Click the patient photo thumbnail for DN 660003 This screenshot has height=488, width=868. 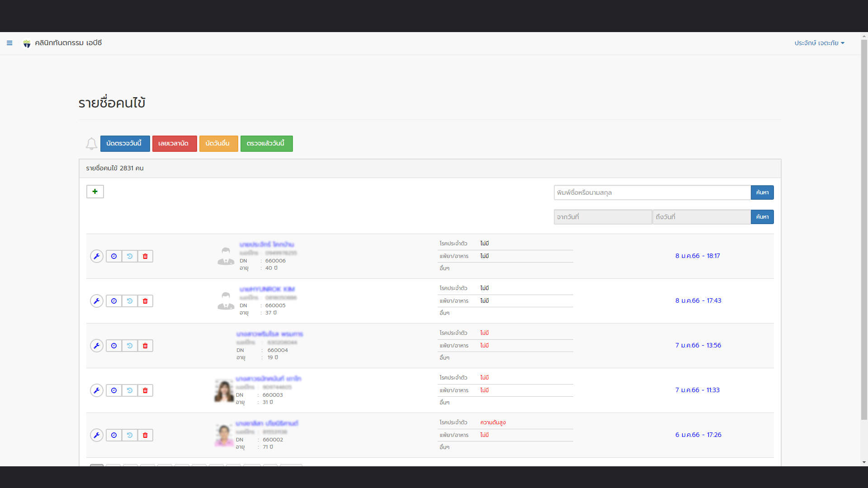pyautogui.click(x=224, y=390)
